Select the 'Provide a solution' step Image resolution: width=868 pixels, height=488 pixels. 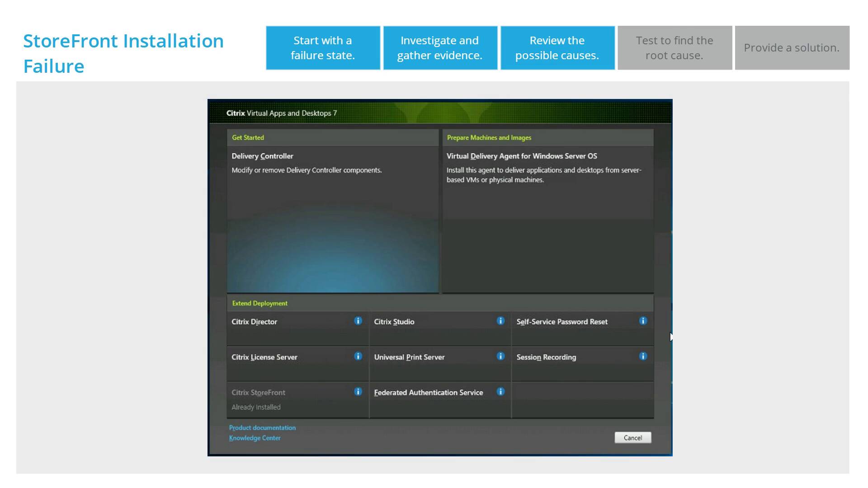(792, 48)
